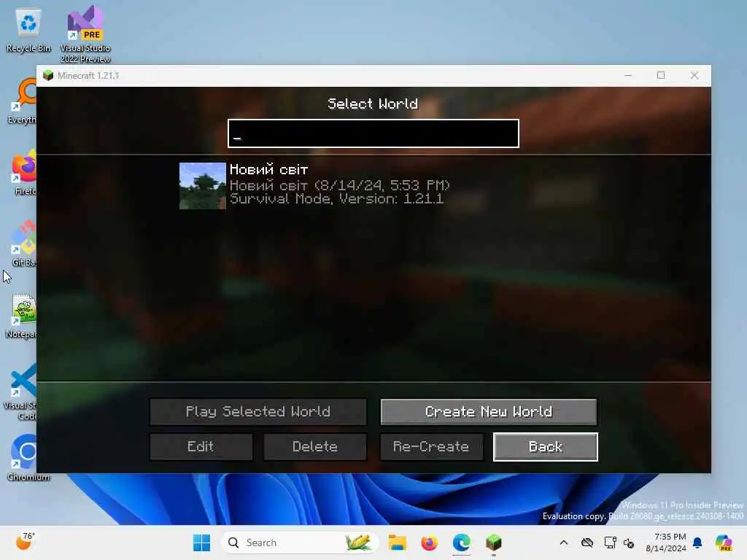
Task: Show hidden system tray icons
Action: [x=564, y=542]
